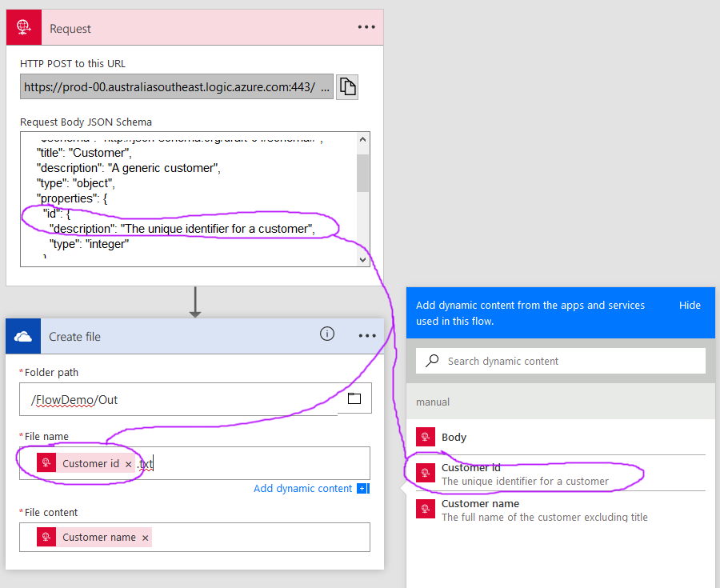Click the blue Add dynamic content plus icon
This screenshot has height=588, width=720.
click(361, 488)
